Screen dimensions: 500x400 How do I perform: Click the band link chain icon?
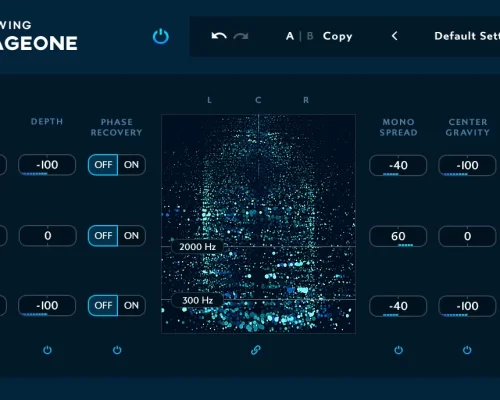click(256, 350)
